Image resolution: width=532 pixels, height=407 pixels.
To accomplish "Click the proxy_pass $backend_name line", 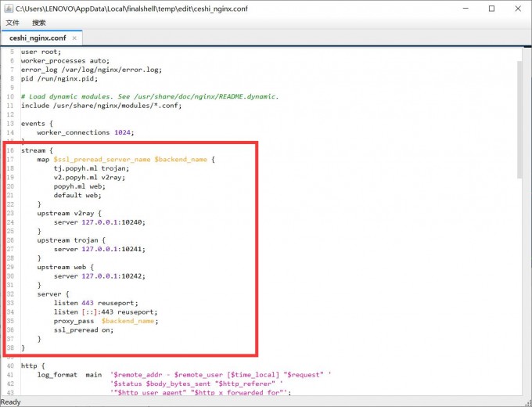I will coord(106,321).
